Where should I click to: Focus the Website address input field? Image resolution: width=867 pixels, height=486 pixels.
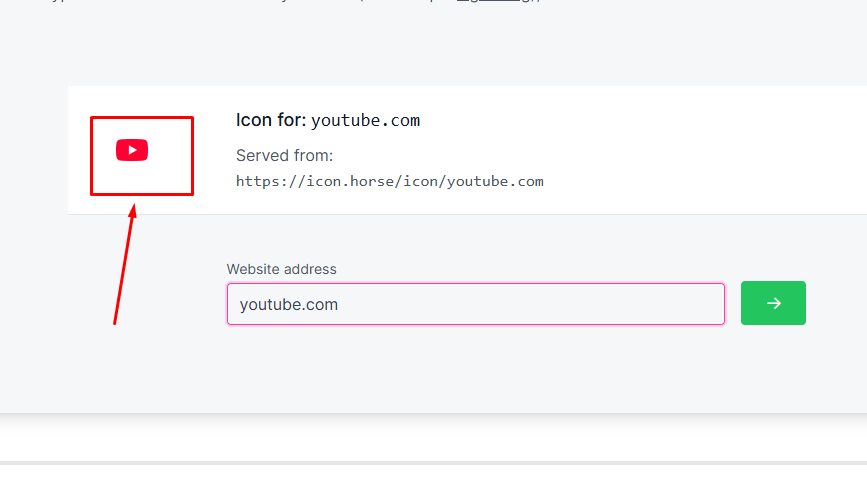[x=476, y=304]
